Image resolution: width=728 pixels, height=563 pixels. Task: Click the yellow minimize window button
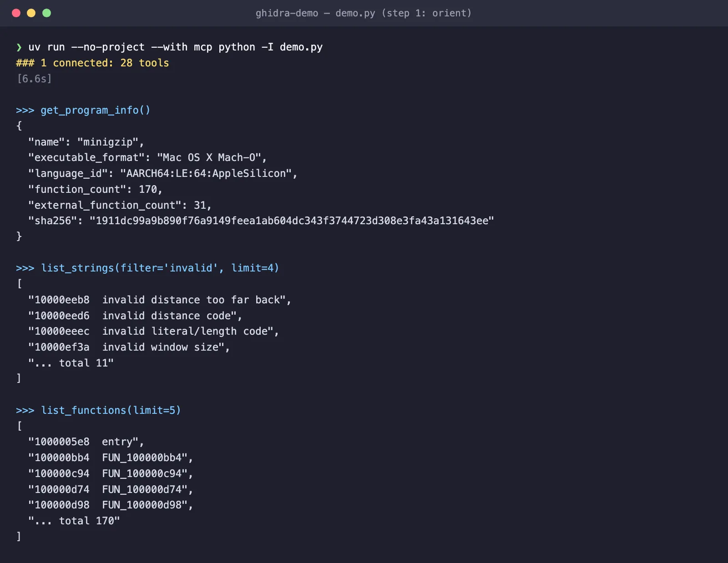click(x=31, y=13)
